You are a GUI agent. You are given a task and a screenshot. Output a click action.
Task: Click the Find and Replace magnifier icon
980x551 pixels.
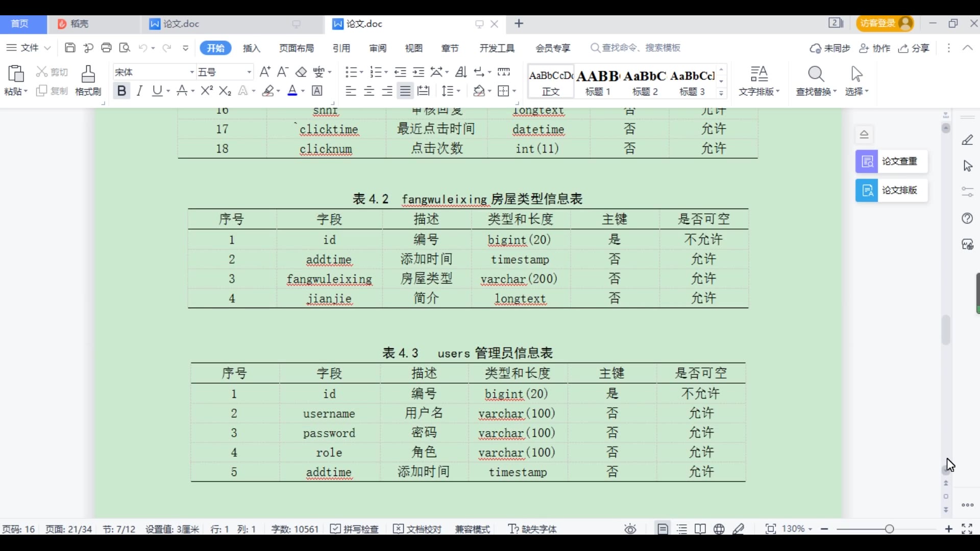pos(816,74)
